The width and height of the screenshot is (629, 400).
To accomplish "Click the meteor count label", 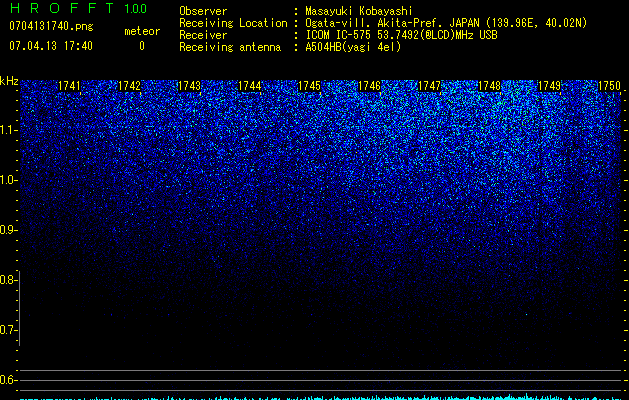I will click(x=142, y=31).
